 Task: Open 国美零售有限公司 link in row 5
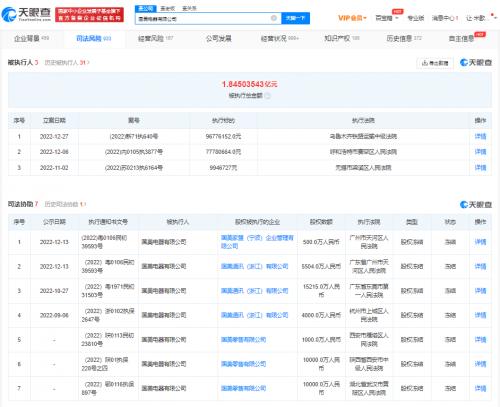coord(243,340)
